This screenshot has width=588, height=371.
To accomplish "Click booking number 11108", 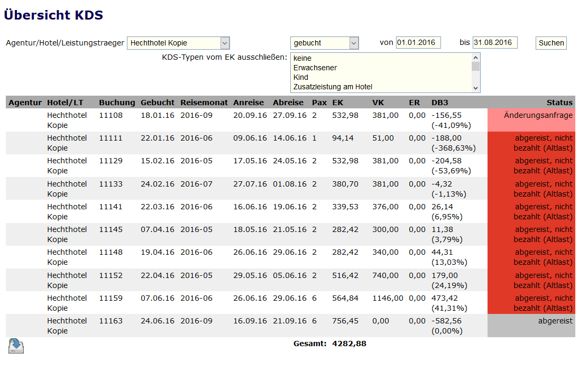I will point(111,115).
